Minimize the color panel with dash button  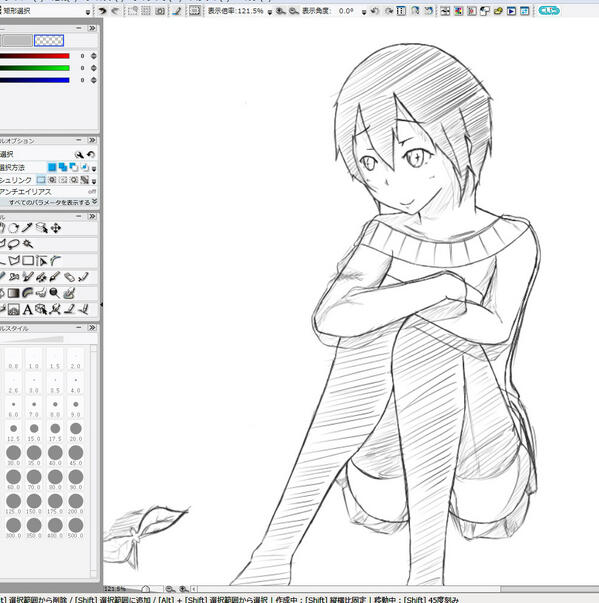[79, 28]
